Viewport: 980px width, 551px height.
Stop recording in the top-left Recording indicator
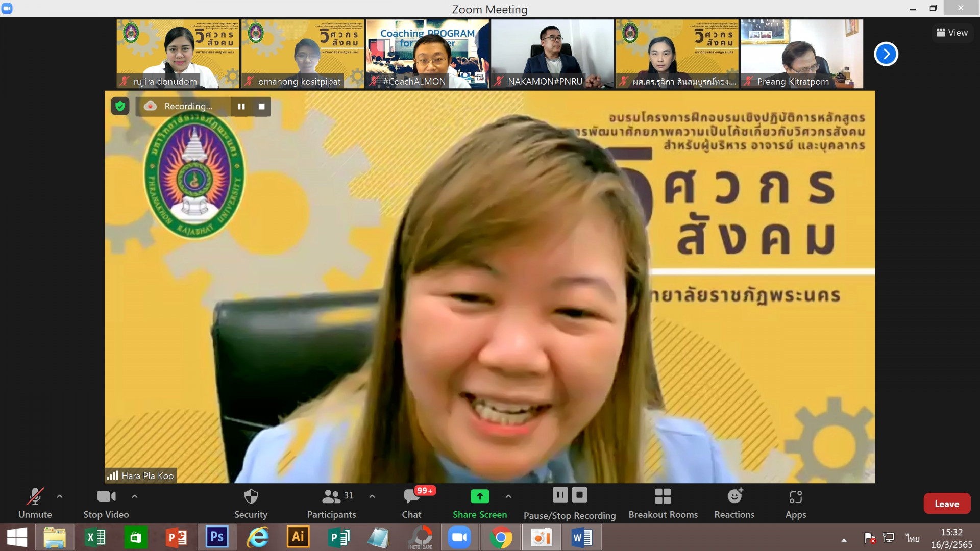[x=262, y=106]
